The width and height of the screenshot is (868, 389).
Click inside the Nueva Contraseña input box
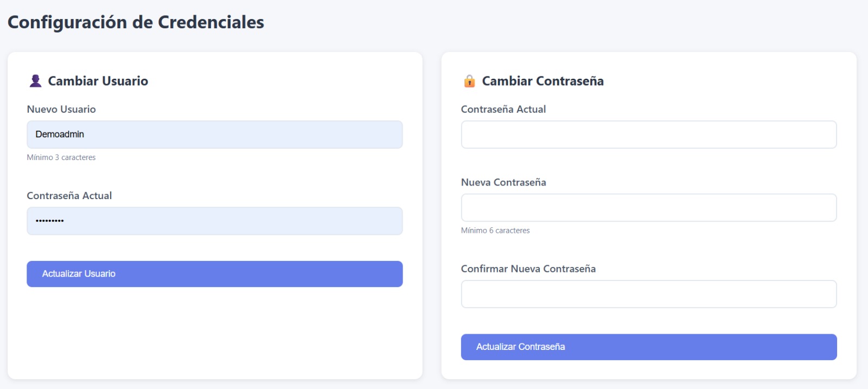pos(649,207)
